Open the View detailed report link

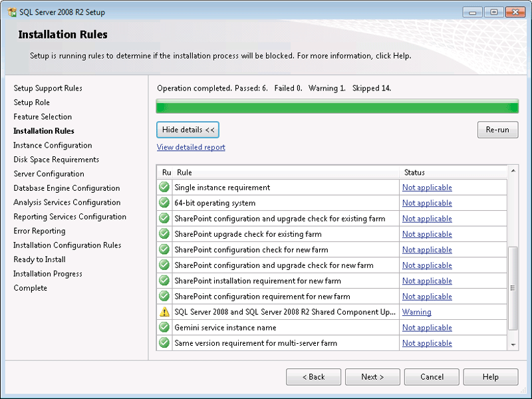(191, 147)
